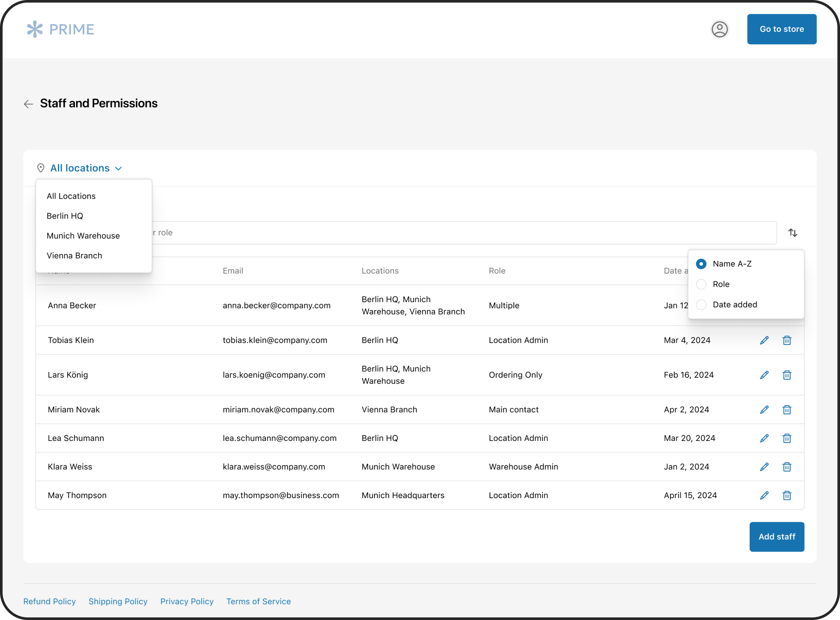The image size is (840, 620).
Task: Click the Add staff button
Action: click(776, 537)
